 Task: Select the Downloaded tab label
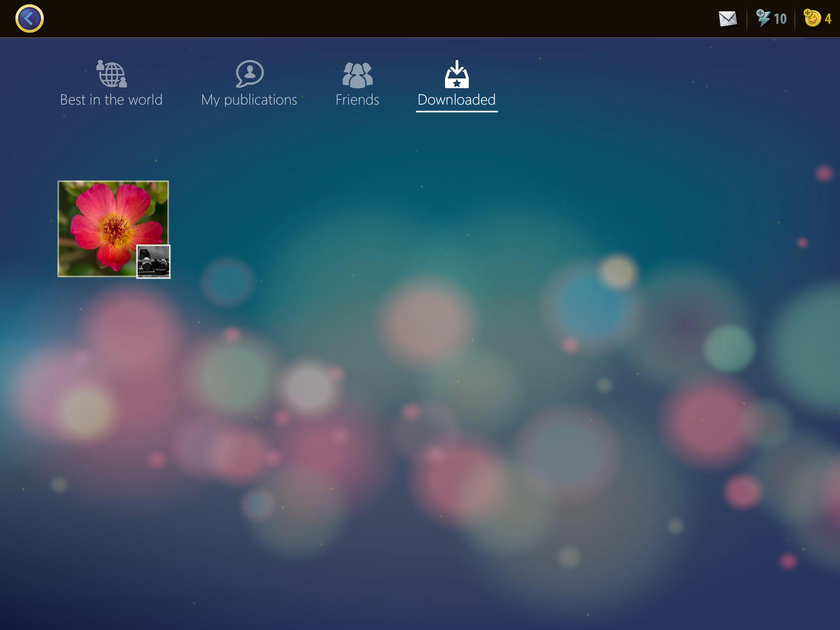(x=457, y=100)
